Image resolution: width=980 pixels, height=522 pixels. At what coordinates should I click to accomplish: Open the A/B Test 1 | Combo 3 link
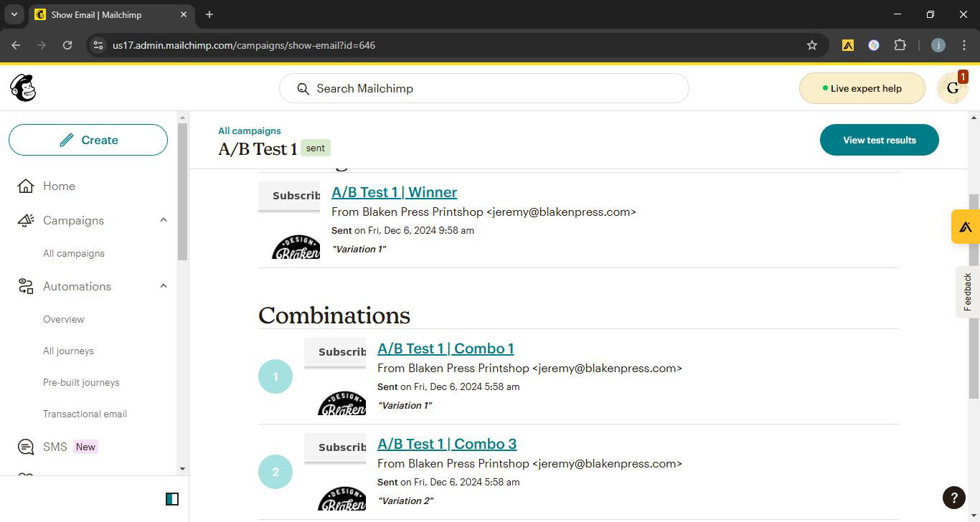[x=447, y=444]
